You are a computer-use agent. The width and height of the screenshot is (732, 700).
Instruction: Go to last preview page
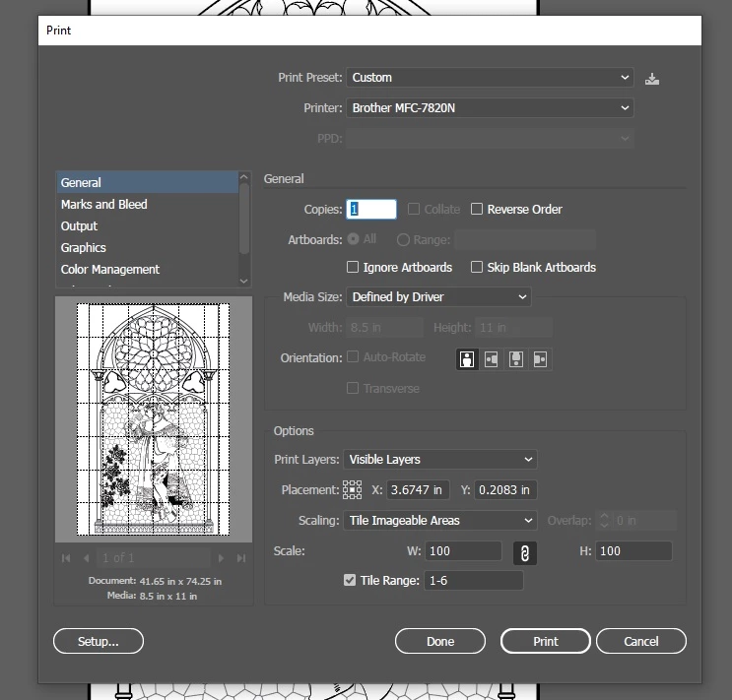point(241,558)
